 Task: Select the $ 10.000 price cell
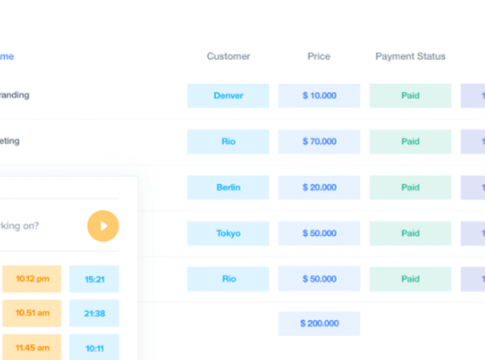(x=319, y=96)
